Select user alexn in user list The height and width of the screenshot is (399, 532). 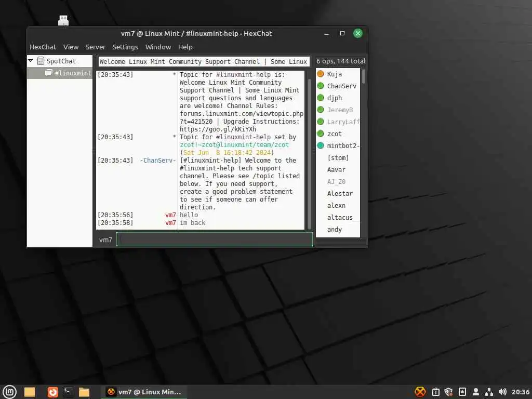pos(338,205)
